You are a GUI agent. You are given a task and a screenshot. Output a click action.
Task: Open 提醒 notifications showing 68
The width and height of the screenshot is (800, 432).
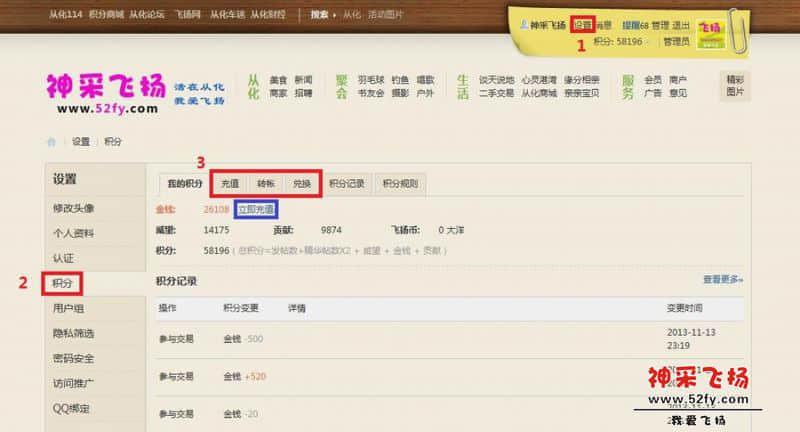tap(635, 25)
